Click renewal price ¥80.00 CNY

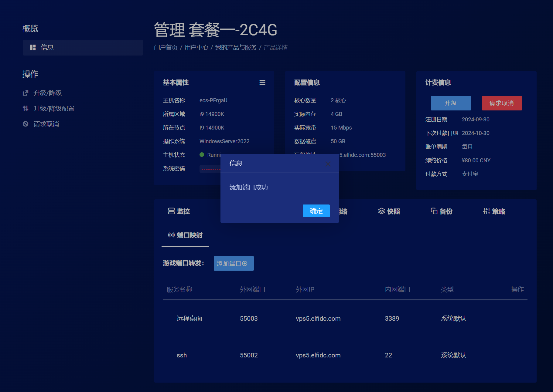coord(476,161)
